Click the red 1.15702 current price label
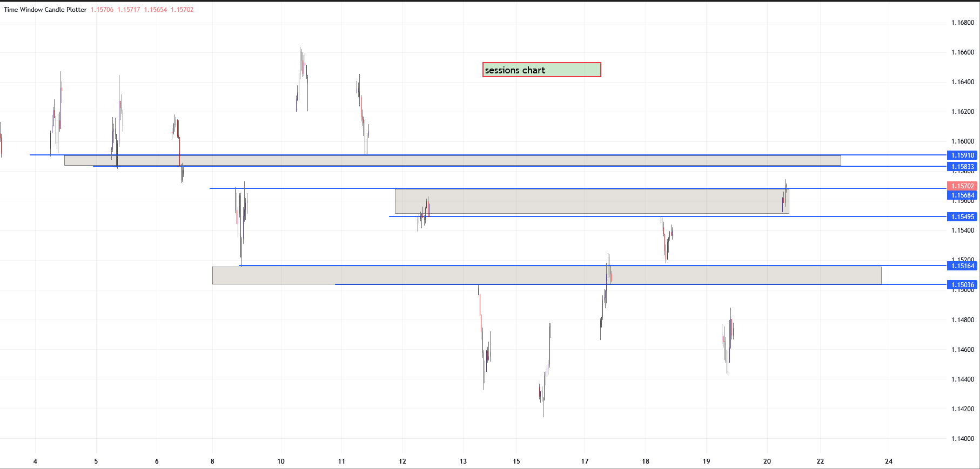Screen dimensions: 980x469 962,186
